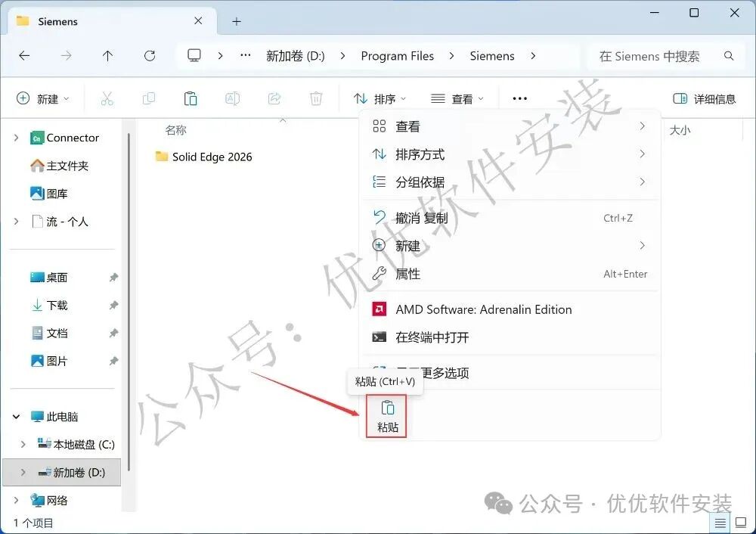Open 图库 in navigation pane
This screenshot has height=534, width=756.
[x=48, y=194]
